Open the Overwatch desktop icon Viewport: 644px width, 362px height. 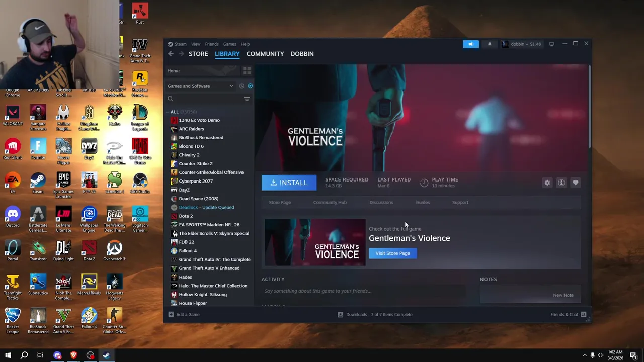point(114,251)
